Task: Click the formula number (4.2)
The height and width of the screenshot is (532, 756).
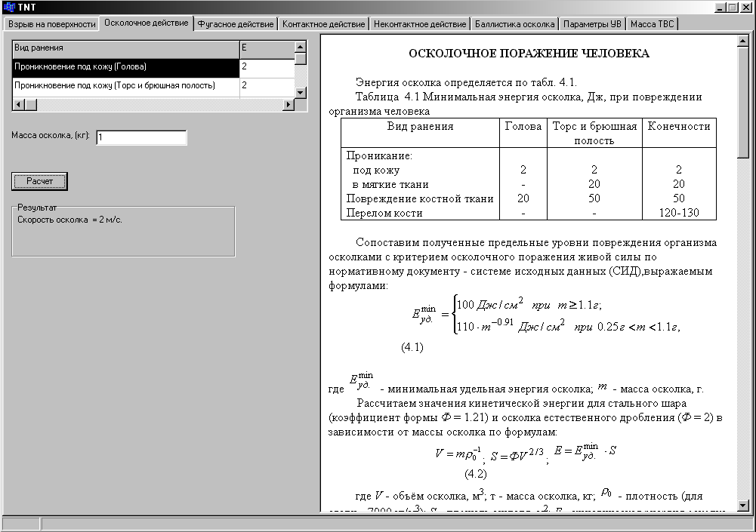Action: pos(476,474)
